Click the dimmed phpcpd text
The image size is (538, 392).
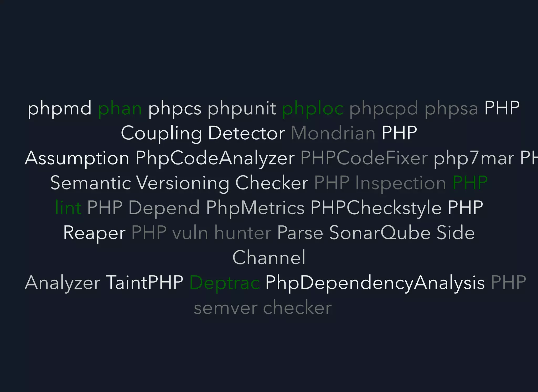pyautogui.click(x=384, y=108)
